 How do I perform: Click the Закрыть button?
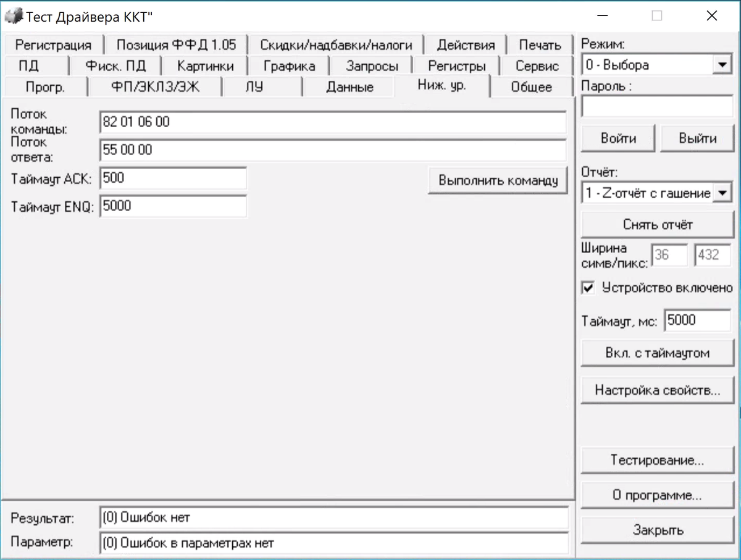pyautogui.click(x=658, y=530)
